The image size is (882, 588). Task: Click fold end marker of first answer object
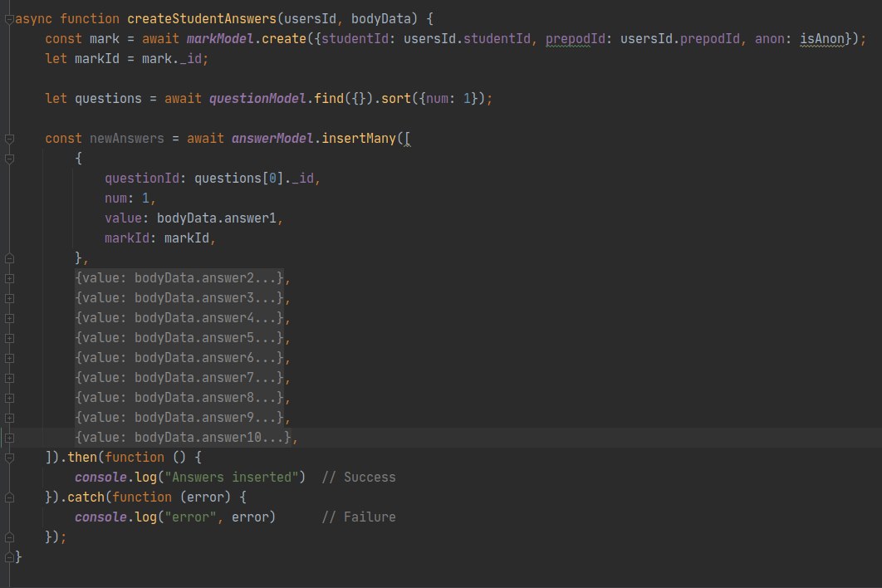[10, 259]
